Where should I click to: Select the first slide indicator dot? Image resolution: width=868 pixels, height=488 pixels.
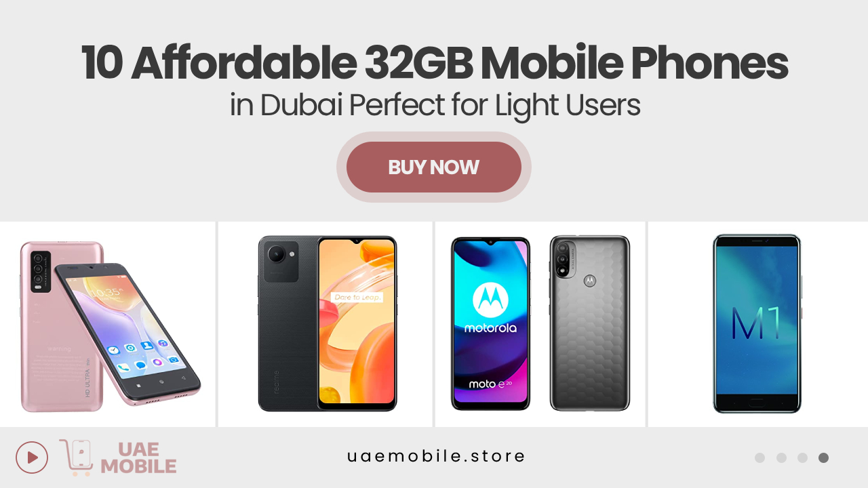tap(759, 458)
